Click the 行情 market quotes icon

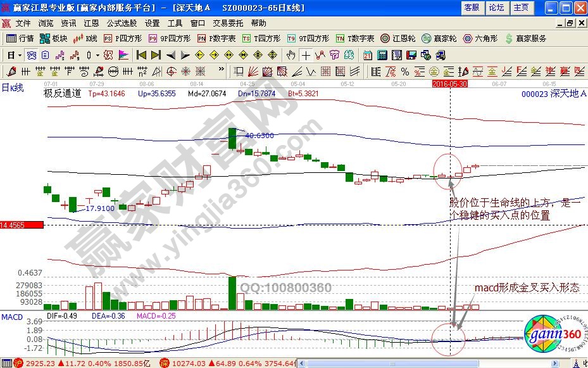(x=20, y=38)
